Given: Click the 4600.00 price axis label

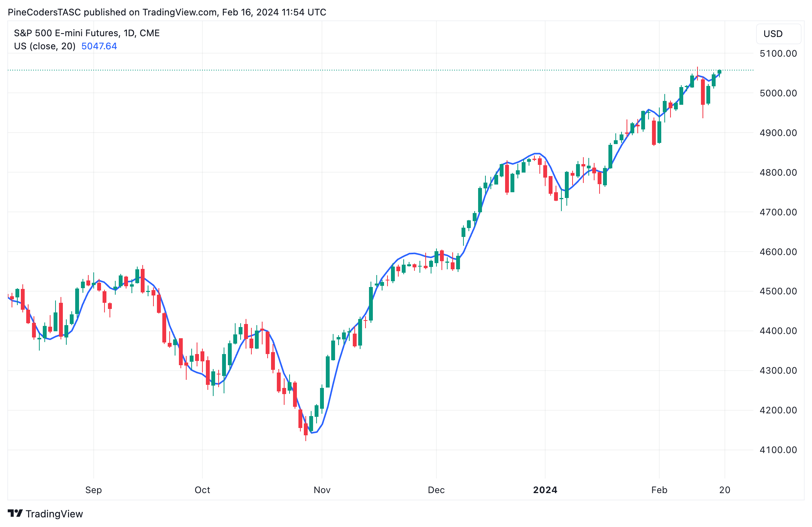Looking at the screenshot, I should pyautogui.click(x=778, y=252).
